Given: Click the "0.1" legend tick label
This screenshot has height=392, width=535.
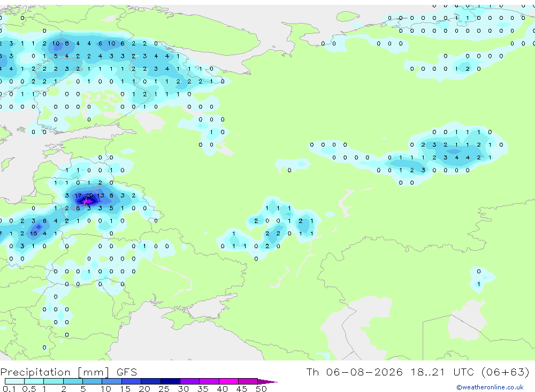Looking at the screenshot, I should pyautogui.click(x=9, y=389).
